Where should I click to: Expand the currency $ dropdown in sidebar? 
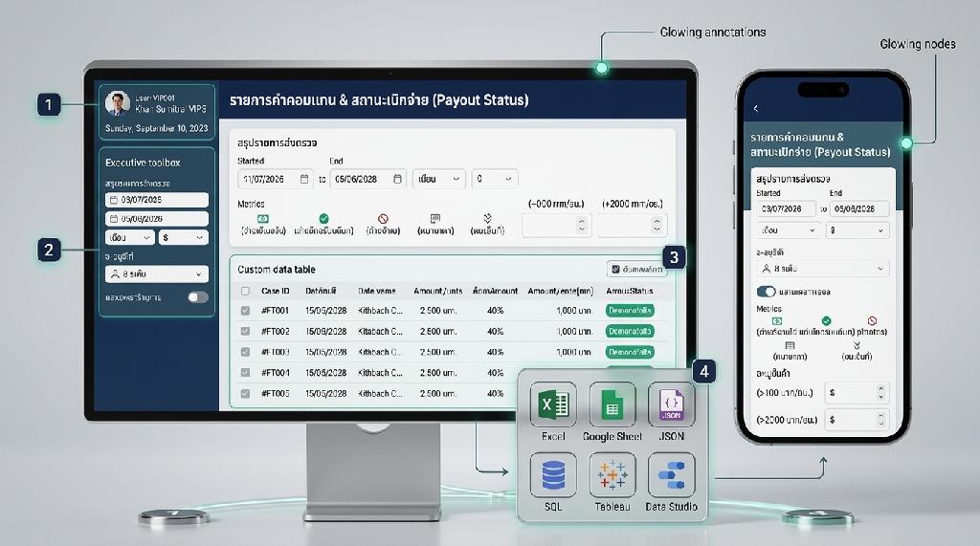tap(183, 237)
